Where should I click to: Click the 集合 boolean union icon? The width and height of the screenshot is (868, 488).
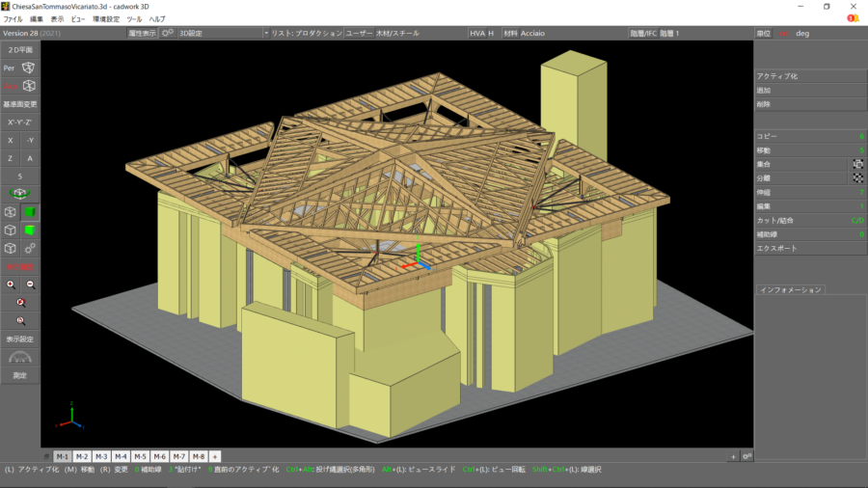[857, 164]
